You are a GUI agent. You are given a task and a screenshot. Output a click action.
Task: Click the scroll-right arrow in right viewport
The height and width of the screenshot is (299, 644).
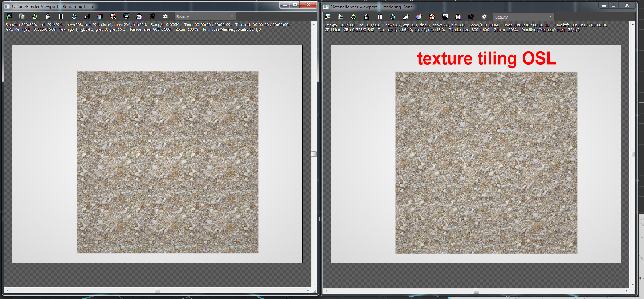point(627,291)
